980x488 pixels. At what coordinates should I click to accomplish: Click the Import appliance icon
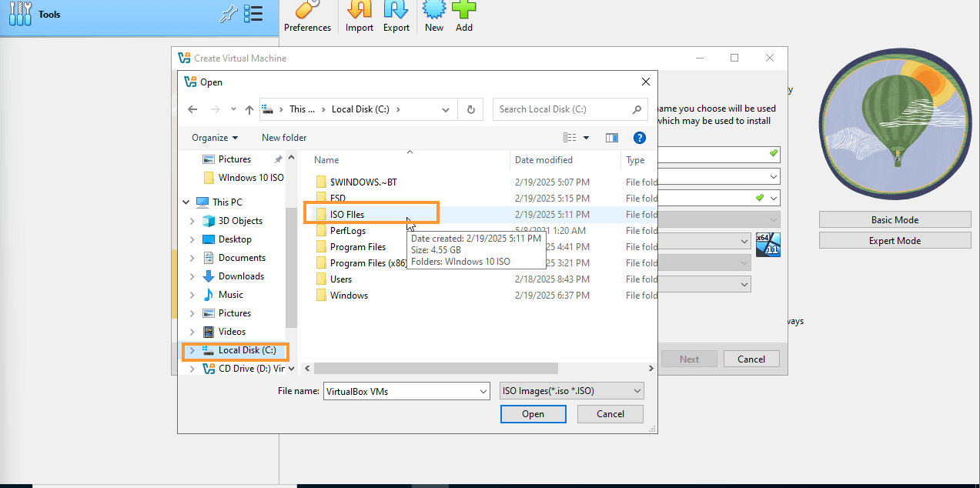(x=360, y=17)
